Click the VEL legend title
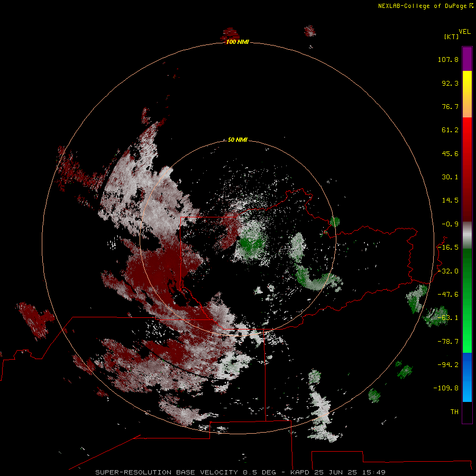Image resolution: width=476 pixels, height=476 pixels. coord(464,32)
